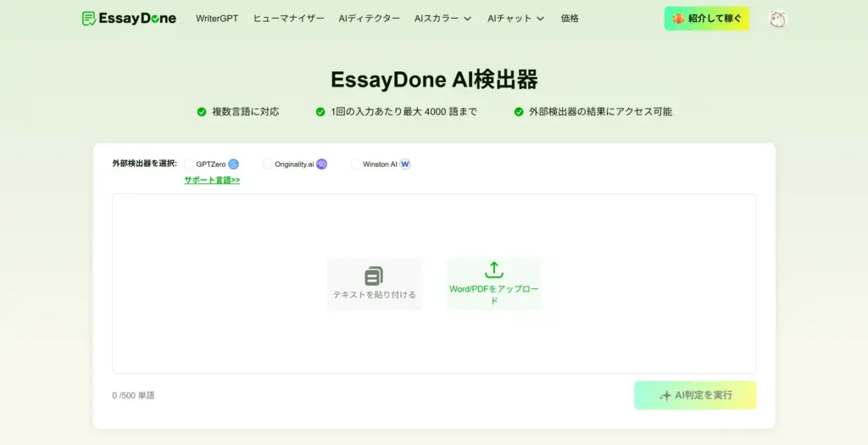Open the WriterGPT menu item
This screenshot has width=868, height=445.
pyautogui.click(x=217, y=19)
